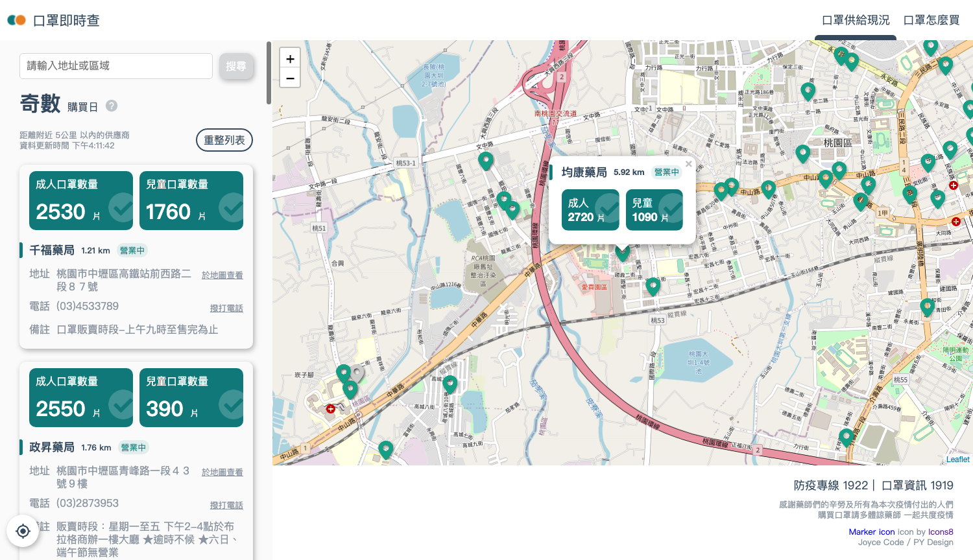Open the Marker icon credit link
The image size is (973, 560).
[872, 531]
